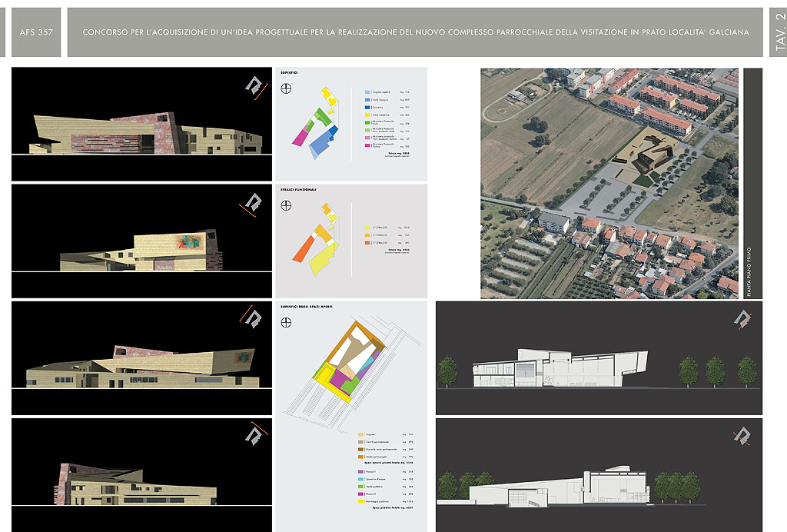Select key plan icon on upper section drawing
Viewport: 787px width, 532px height.
click(x=742, y=318)
